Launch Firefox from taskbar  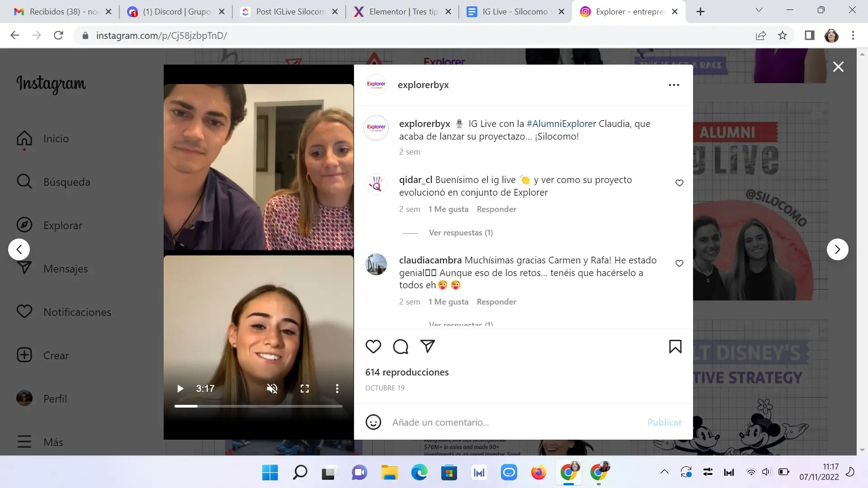tap(538, 473)
